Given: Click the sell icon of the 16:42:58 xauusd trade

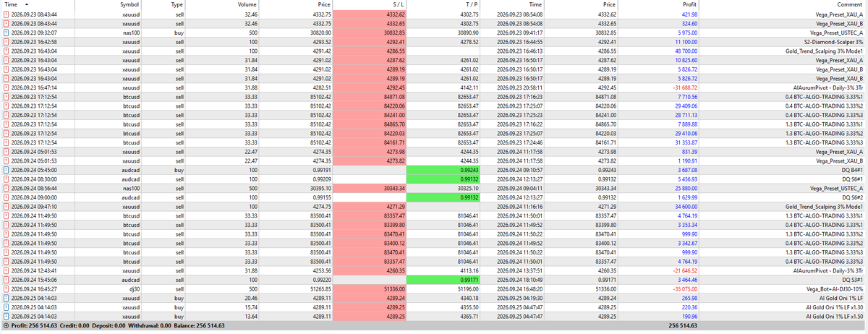Looking at the screenshot, I should pos(7,43).
